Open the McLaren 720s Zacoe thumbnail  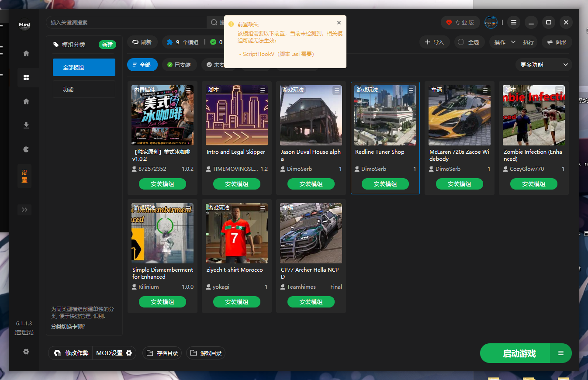click(x=460, y=115)
